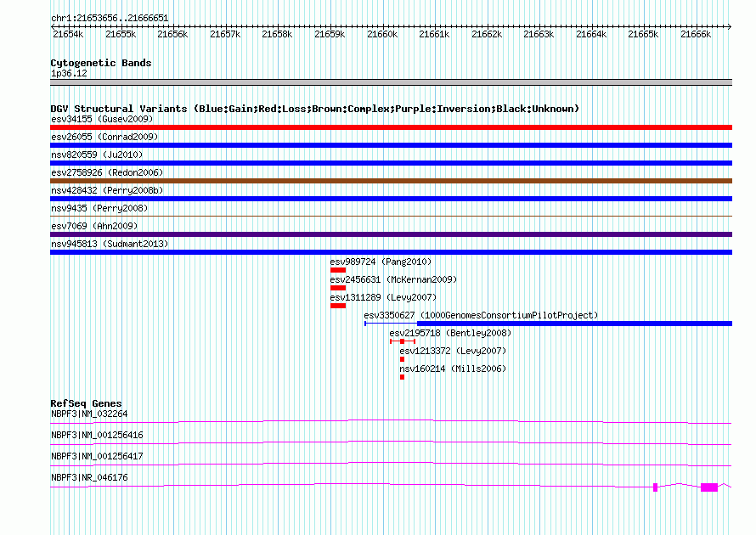
Task: Click the small magenta exon of NR_046176
Action: 655,487
